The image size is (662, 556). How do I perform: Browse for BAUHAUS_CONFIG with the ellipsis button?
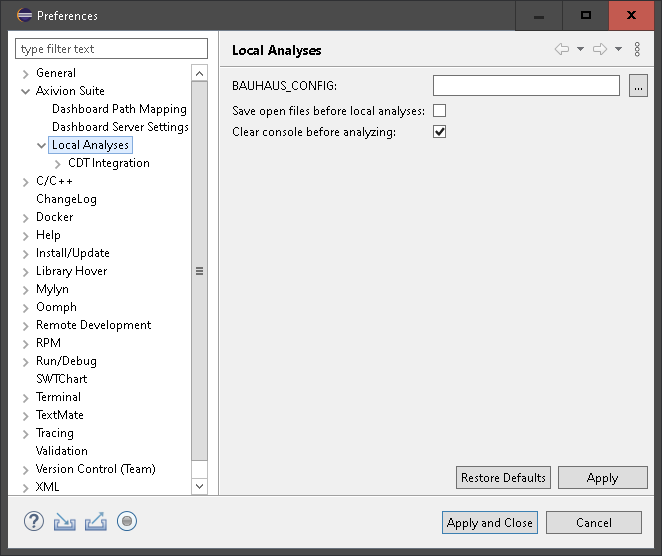[638, 86]
